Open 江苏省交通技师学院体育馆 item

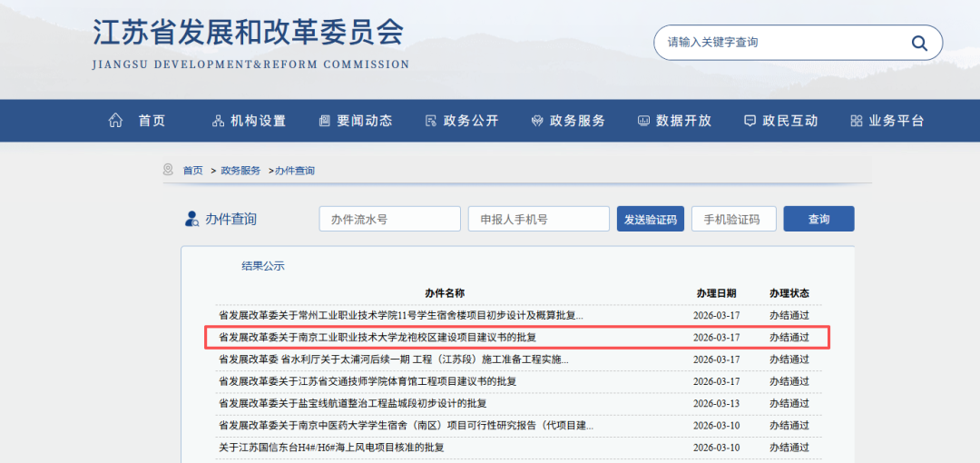point(367,381)
